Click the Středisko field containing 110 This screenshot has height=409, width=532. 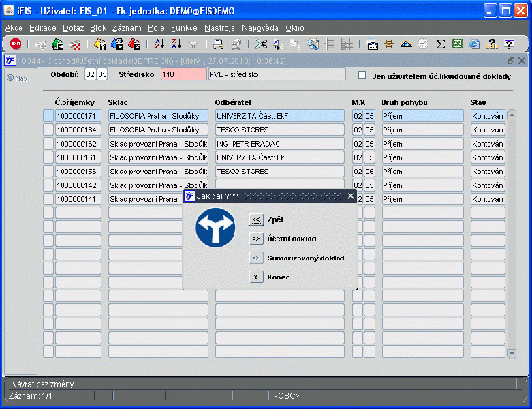[183, 74]
